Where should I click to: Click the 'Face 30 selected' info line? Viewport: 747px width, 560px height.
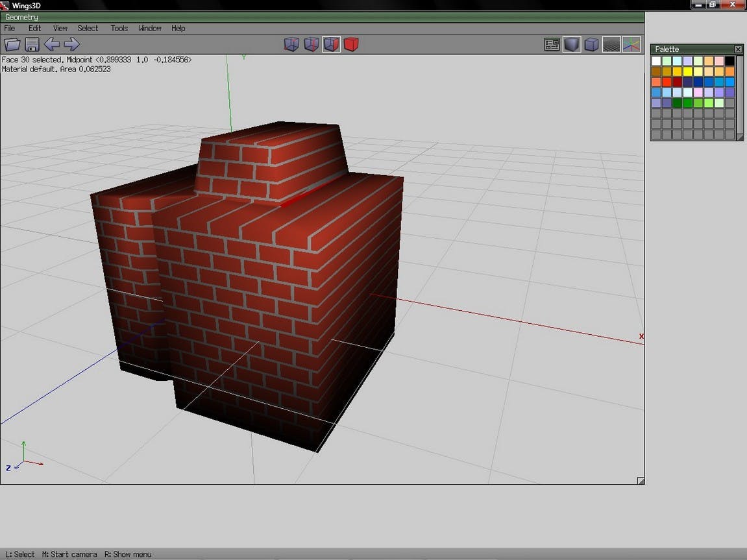97,60
